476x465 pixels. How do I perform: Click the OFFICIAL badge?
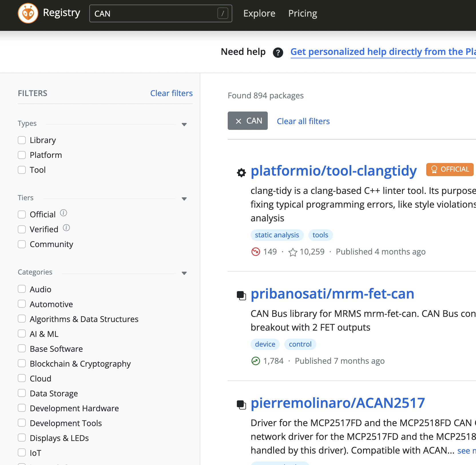tap(450, 169)
